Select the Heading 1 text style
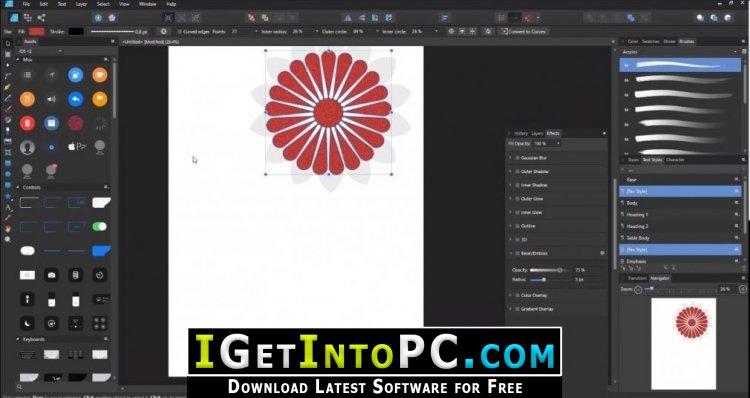 point(680,215)
